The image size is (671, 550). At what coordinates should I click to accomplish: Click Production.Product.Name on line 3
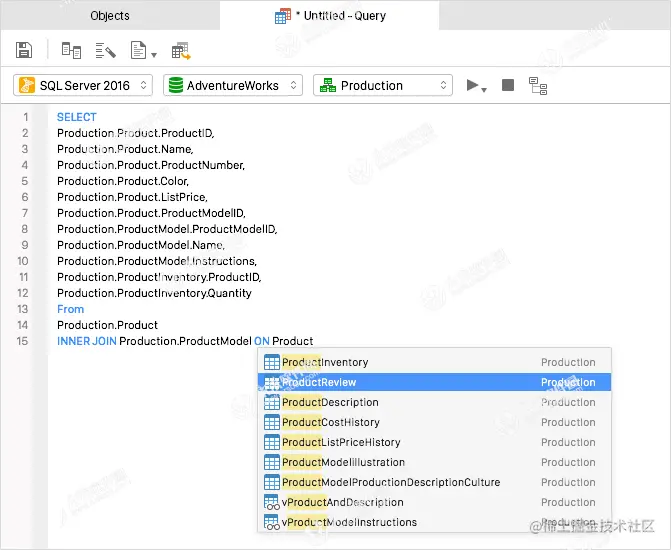click(125, 149)
